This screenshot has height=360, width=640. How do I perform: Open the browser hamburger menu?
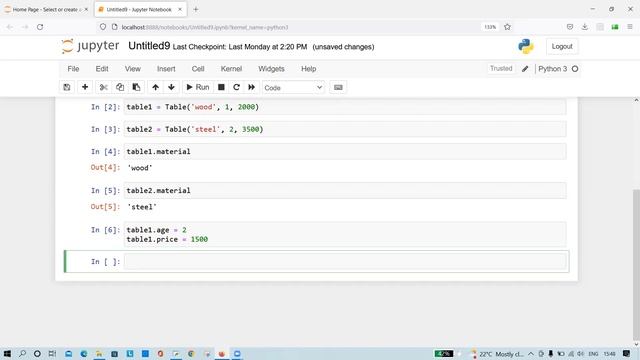tap(630, 27)
